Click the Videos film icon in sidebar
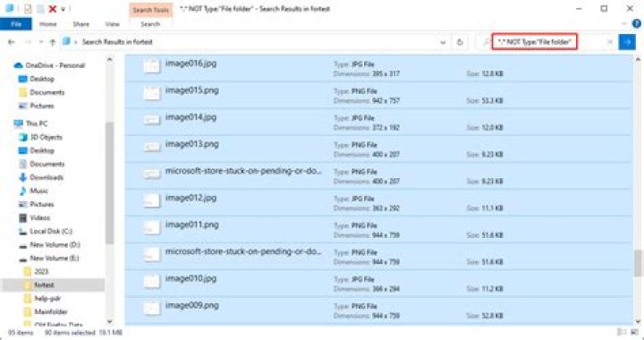Image resolution: width=644 pixels, height=340 pixels. [x=23, y=217]
